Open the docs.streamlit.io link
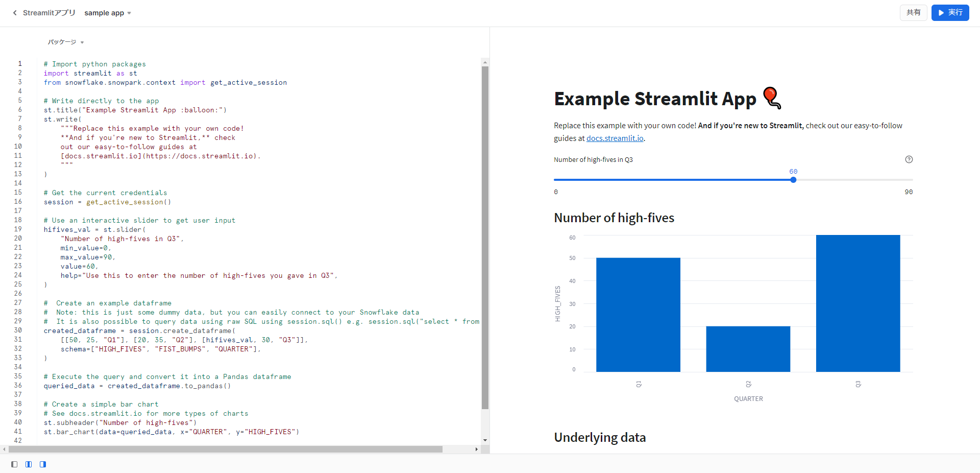 (615, 138)
